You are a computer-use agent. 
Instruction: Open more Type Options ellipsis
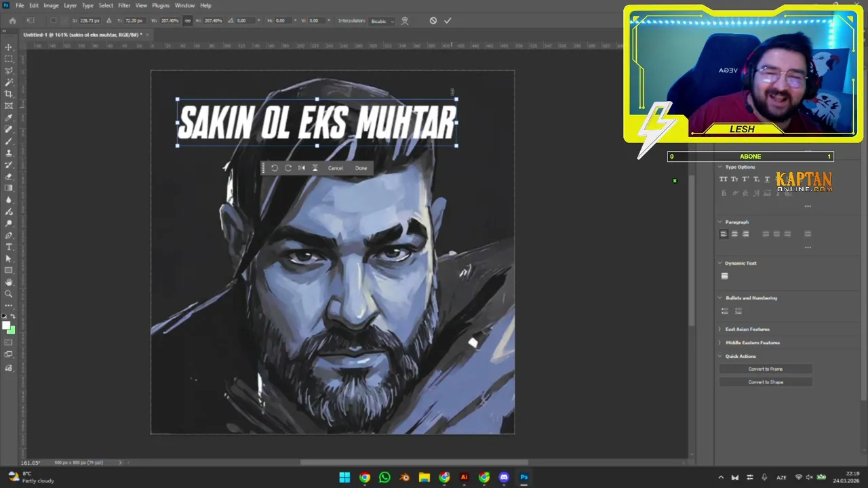(x=808, y=206)
